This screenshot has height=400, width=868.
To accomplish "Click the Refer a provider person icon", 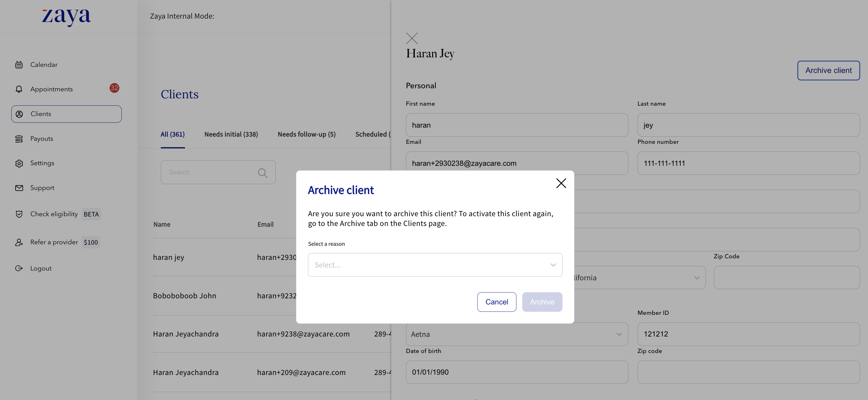I will click(19, 242).
